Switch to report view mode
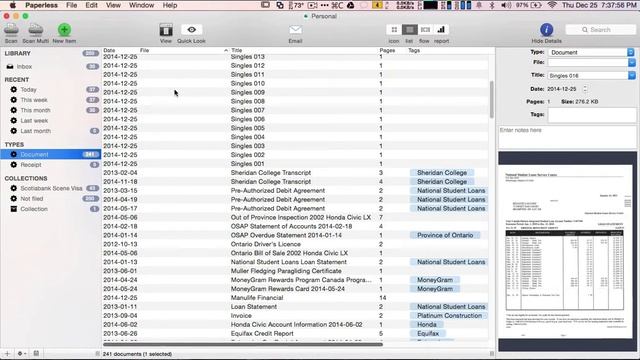Screen dimensions: 640x360 tap(441, 29)
